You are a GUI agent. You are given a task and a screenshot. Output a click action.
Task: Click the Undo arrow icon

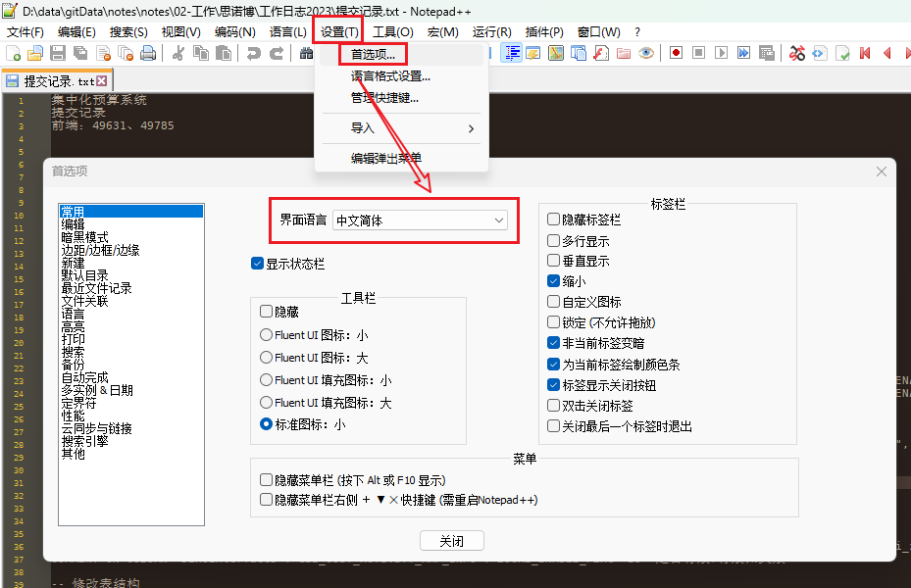coord(253,53)
